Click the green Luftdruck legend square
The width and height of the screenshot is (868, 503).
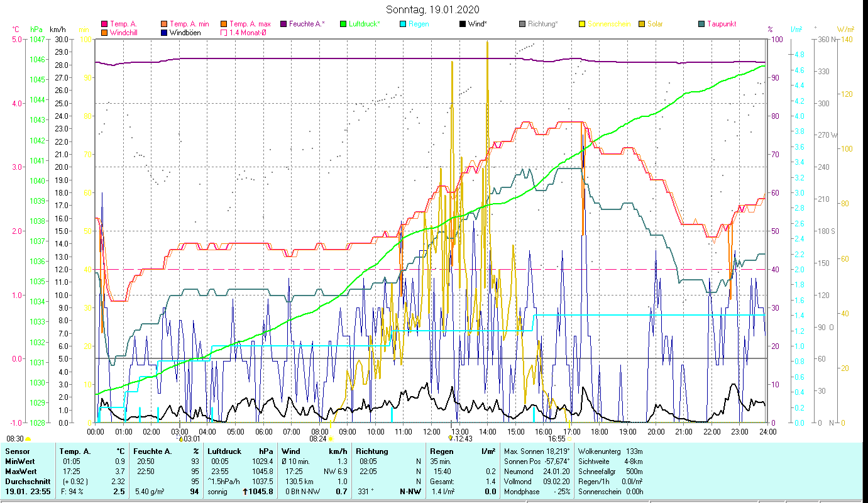(343, 25)
